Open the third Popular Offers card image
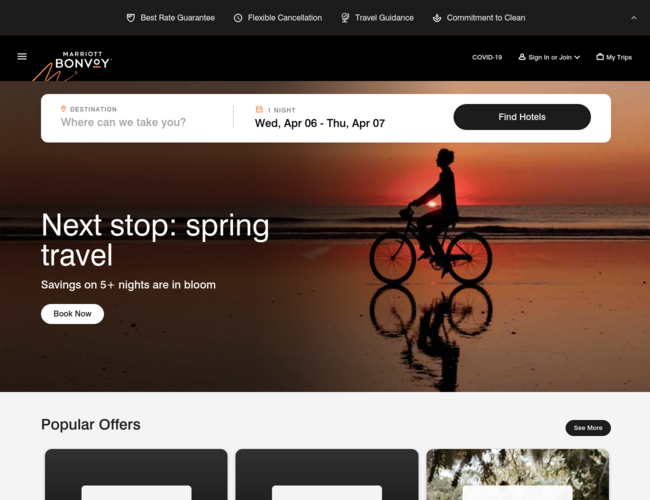Screen dimensions: 650x500 pyautogui.click(x=518, y=474)
